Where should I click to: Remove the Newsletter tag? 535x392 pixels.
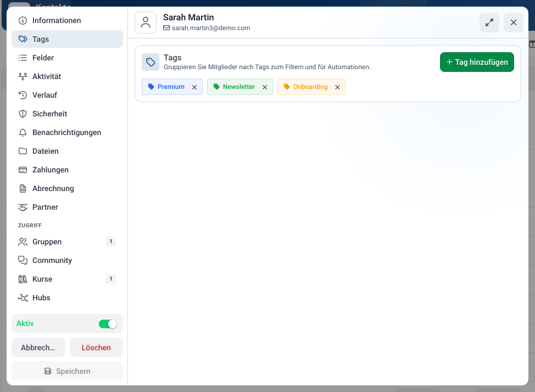click(264, 87)
